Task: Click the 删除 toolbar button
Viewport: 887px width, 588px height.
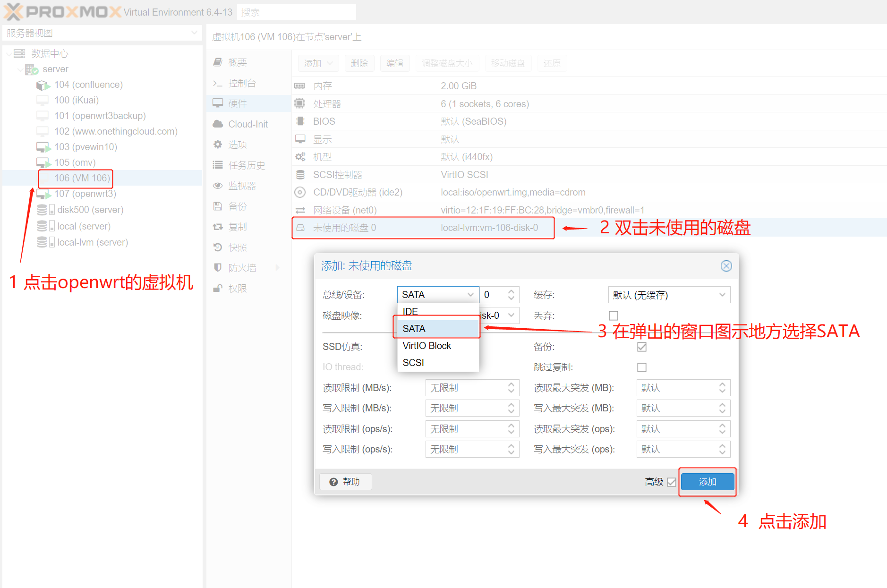Action: (x=359, y=63)
